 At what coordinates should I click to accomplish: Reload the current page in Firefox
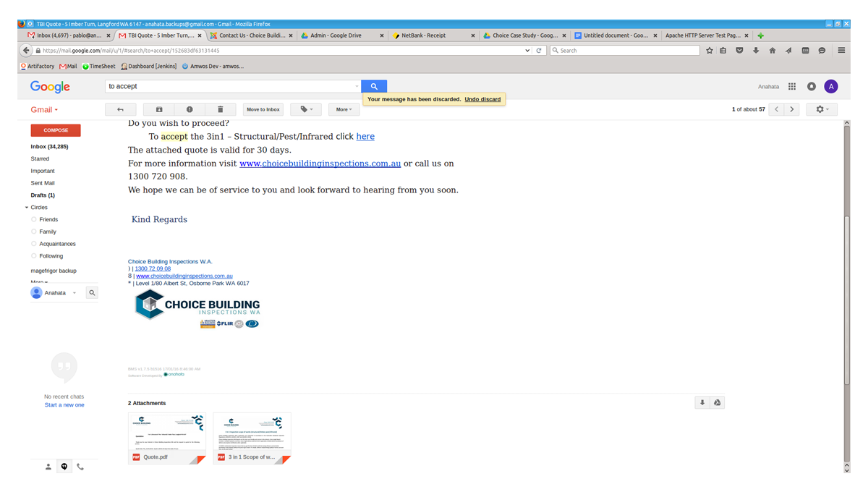pos(539,51)
